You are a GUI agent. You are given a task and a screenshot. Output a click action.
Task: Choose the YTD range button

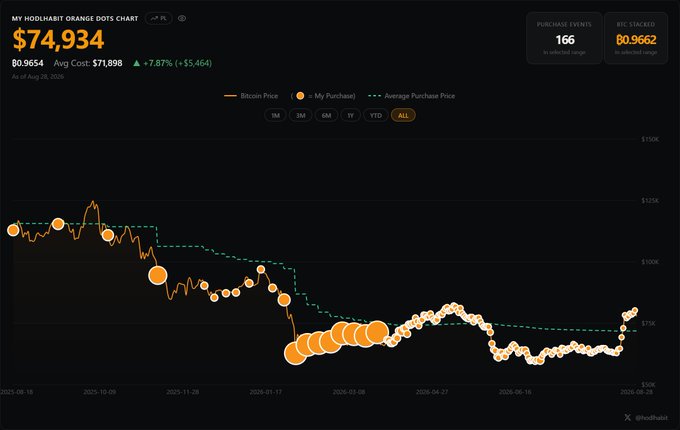click(376, 115)
